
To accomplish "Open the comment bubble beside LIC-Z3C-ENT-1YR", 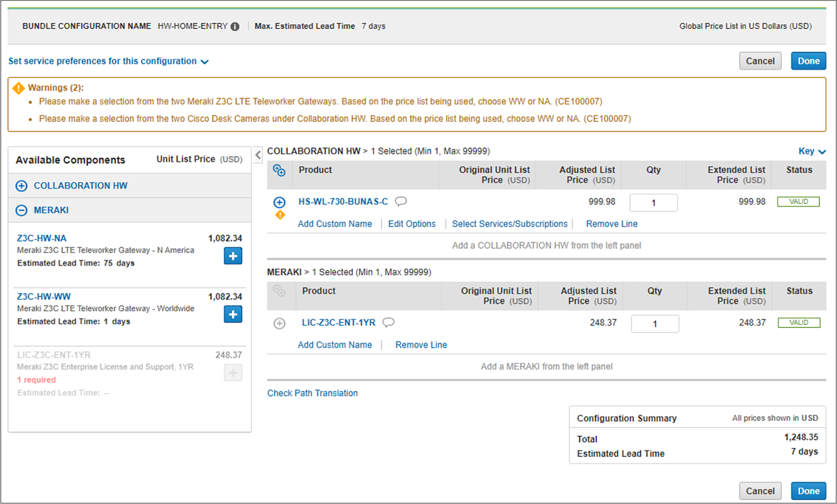I will (x=388, y=322).
